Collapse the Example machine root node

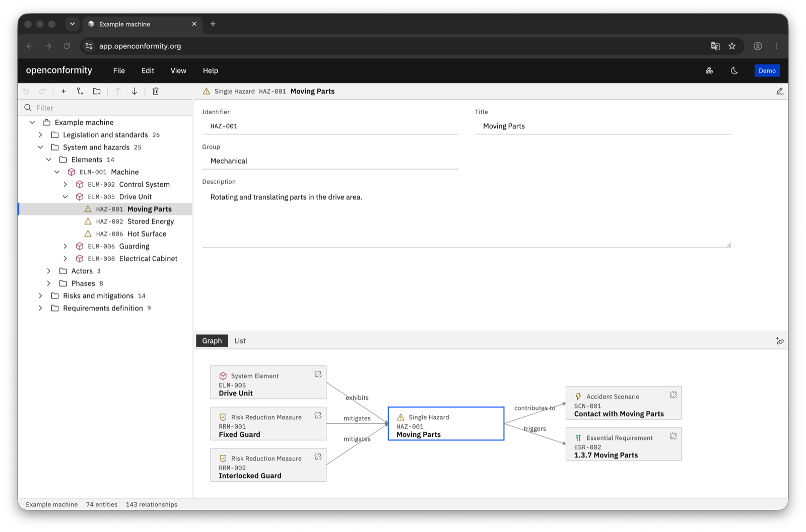(32, 122)
